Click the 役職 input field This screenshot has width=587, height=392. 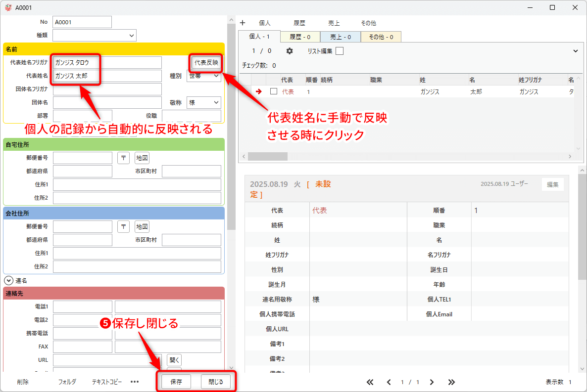(x=192, y=116)
